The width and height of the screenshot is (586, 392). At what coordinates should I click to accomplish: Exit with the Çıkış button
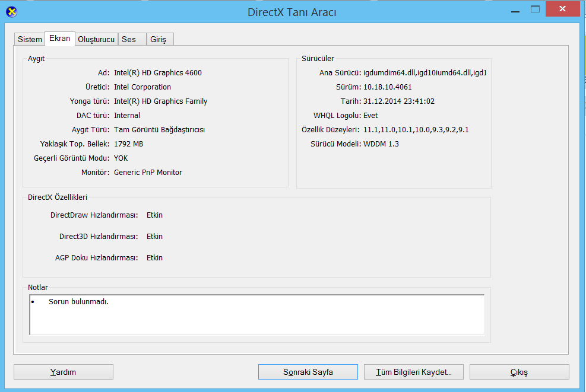pos(520,372)
